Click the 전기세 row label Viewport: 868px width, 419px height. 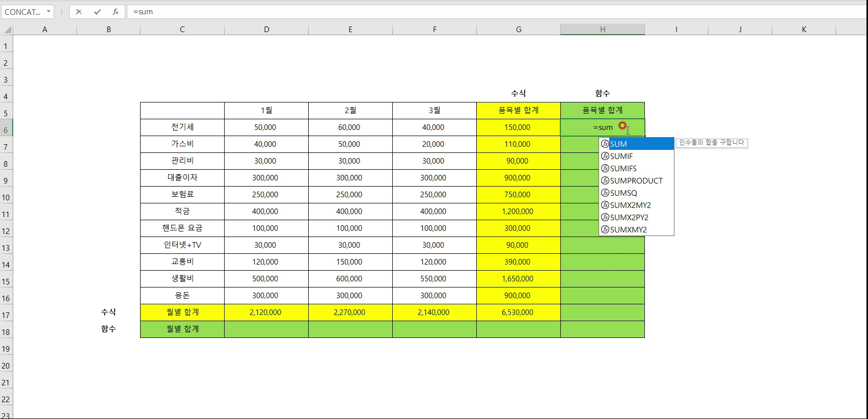click(182, 127)
